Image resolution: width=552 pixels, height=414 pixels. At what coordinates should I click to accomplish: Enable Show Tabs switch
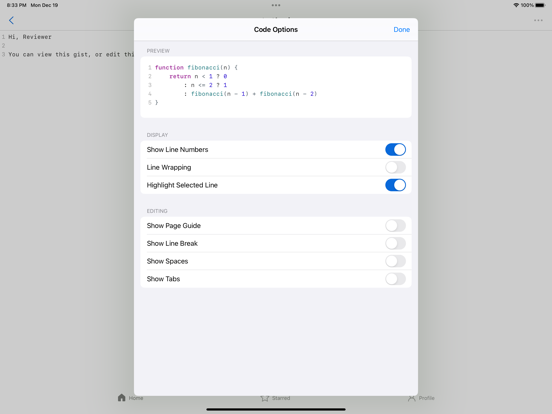coord(395,279)
